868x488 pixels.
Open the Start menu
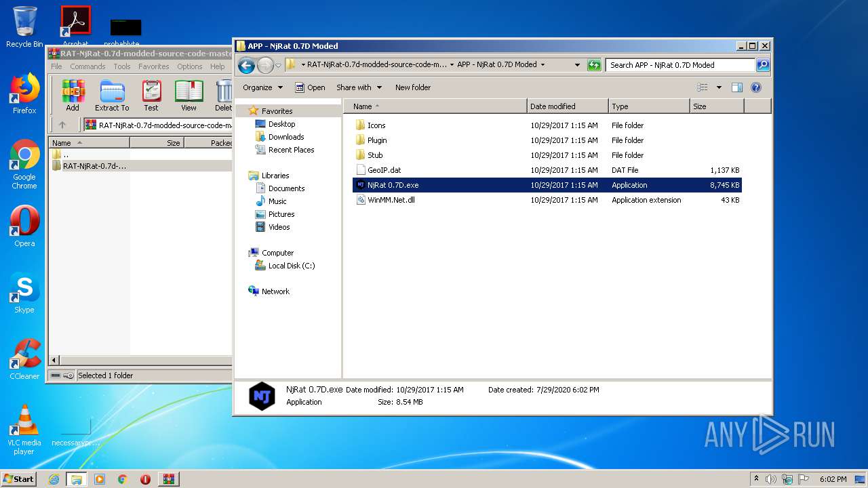click(x=18, y=479)
